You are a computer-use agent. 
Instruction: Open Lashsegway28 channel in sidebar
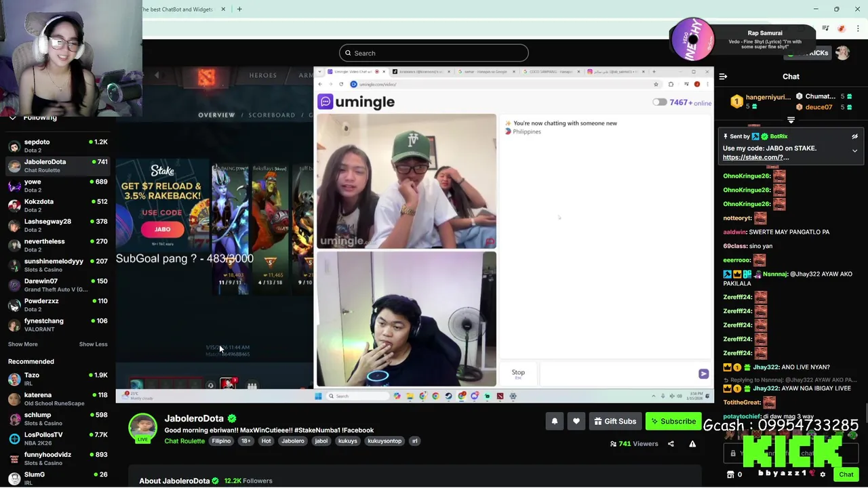[x=58, y=225]
